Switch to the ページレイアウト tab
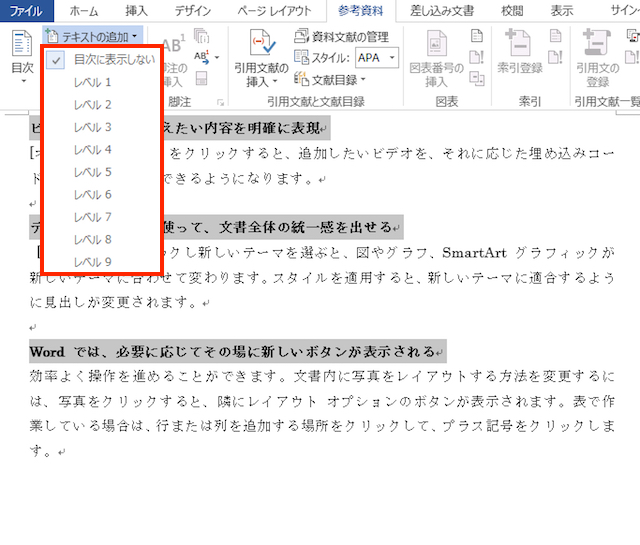 (274, 11)
